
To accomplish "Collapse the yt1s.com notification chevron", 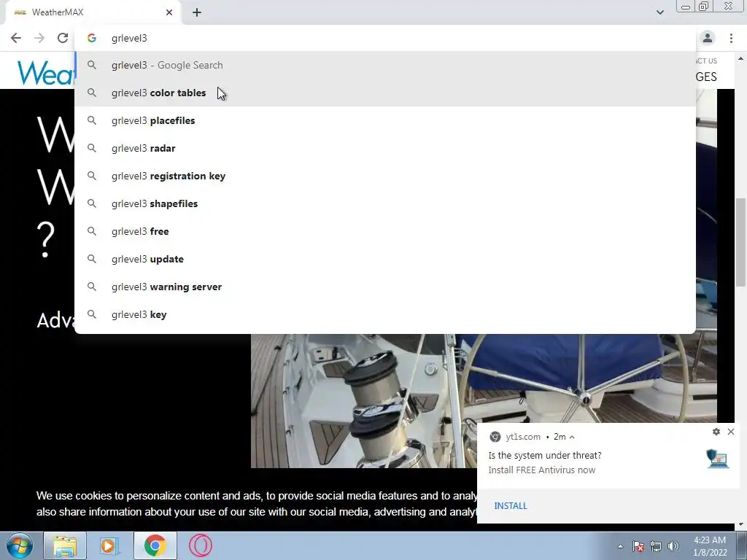I will tap(572, 437).
